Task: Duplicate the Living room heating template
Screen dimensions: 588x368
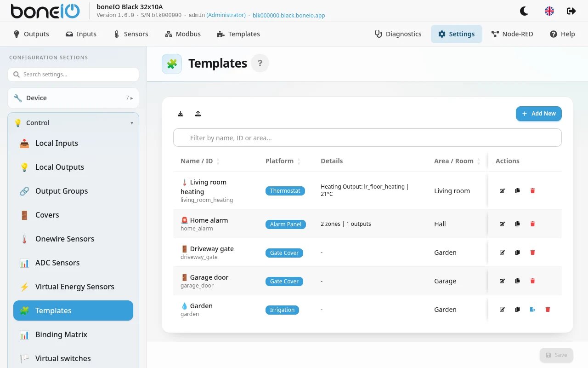Action: tap(517, 190)
